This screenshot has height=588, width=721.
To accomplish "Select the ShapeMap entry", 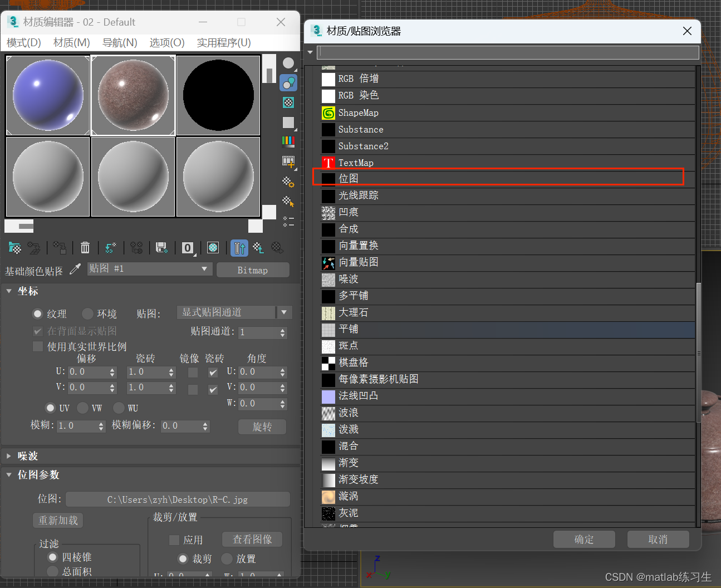I will coord(508,113).
